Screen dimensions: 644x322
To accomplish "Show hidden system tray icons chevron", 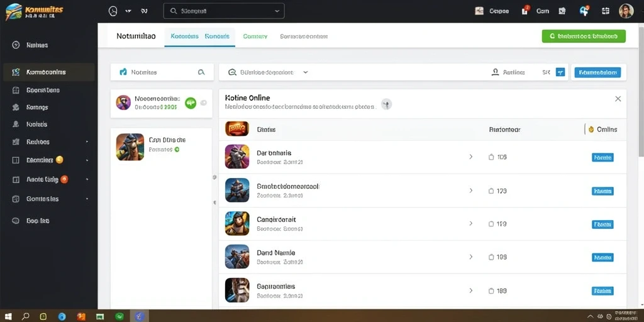I will 590,316.
